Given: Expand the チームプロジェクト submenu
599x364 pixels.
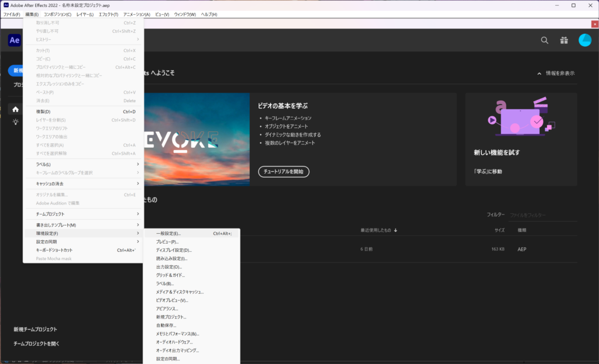Looking at the screenshot, I should pos(84,214).
